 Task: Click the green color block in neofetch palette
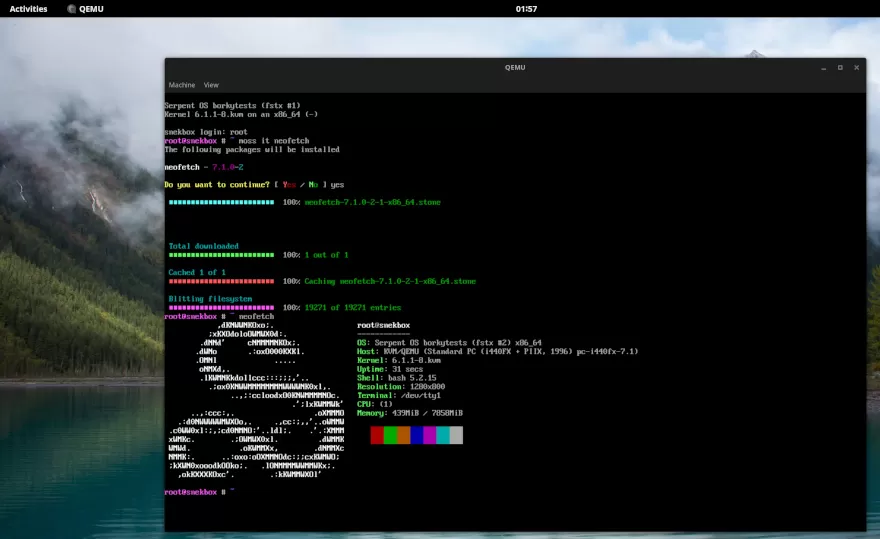tap(390, 435)
